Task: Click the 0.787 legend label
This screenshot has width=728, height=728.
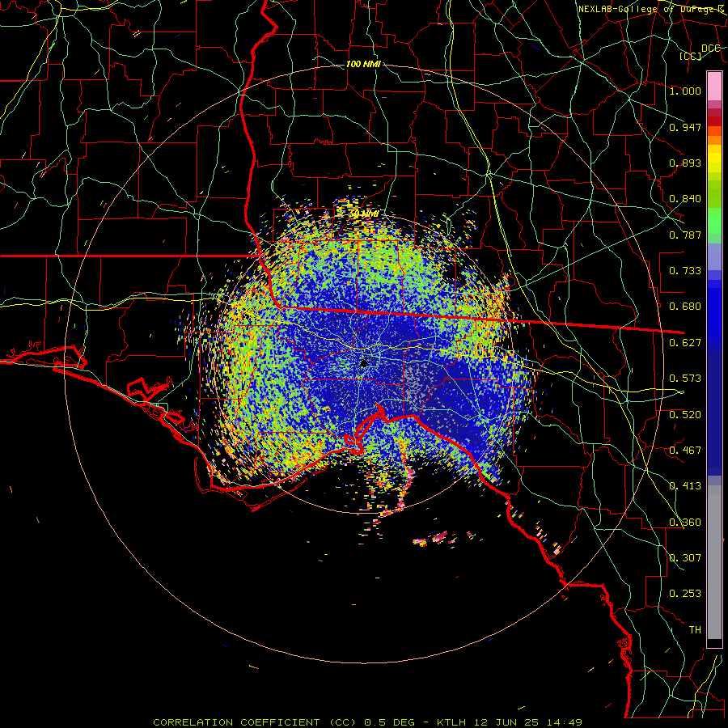Action: coord(685,235)
